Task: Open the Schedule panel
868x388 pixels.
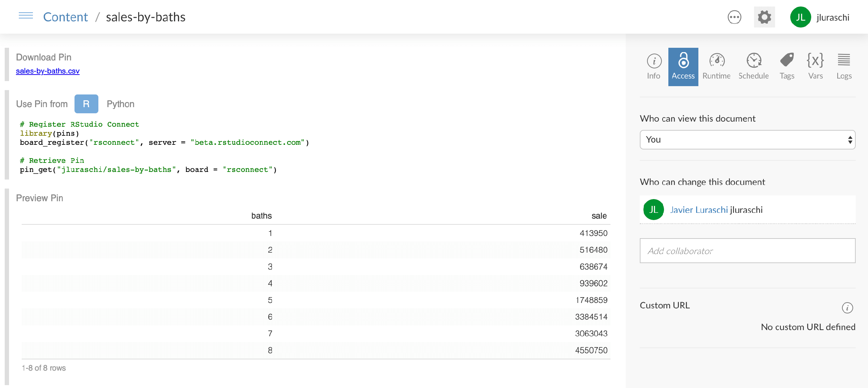Action: (x=754, y=66)
